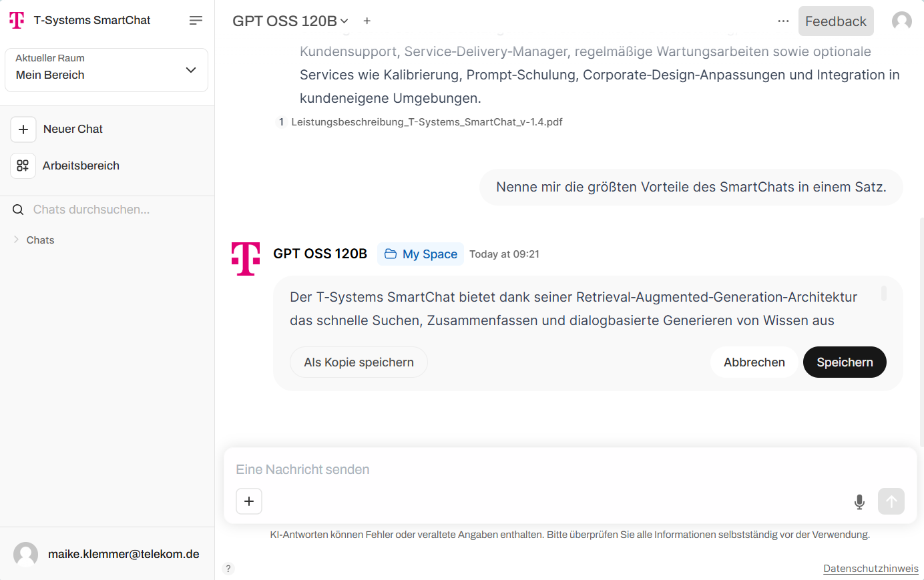The image size is (924, 580).
Task: Click the T-Systems logo in sidebar header
Action: point(17,20)
